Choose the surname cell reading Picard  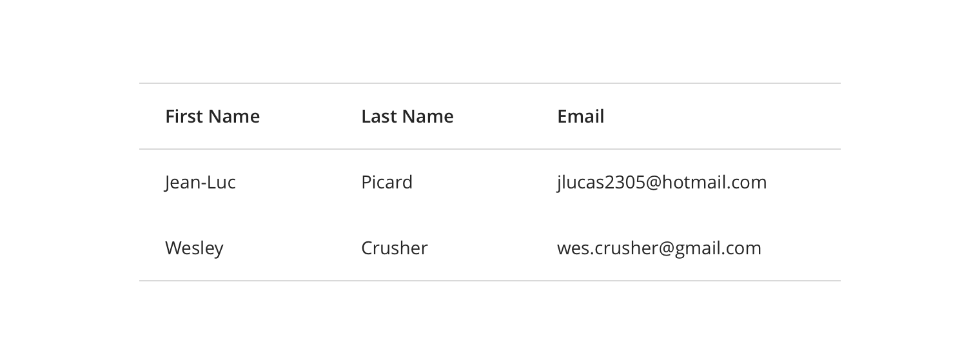pos(386,182)
